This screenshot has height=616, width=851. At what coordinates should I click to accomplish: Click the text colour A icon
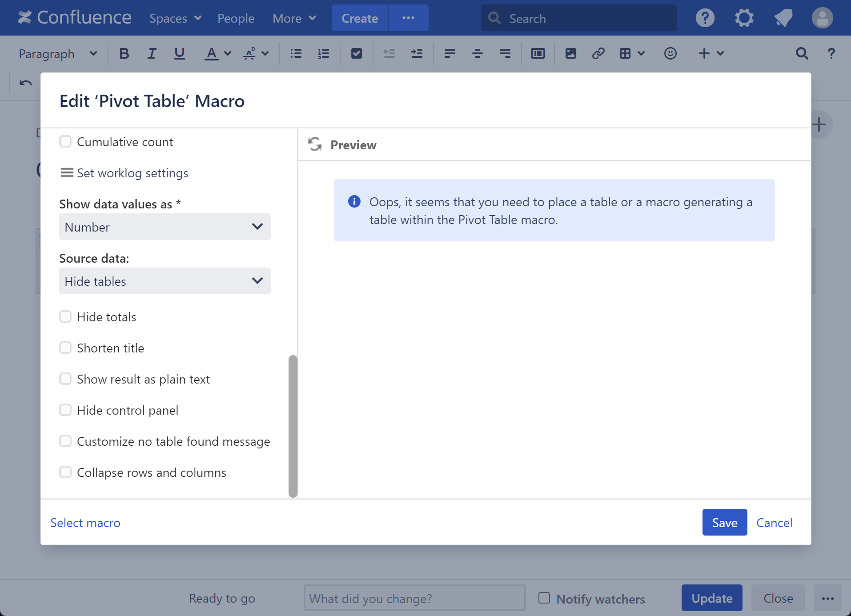pos(212,54)
